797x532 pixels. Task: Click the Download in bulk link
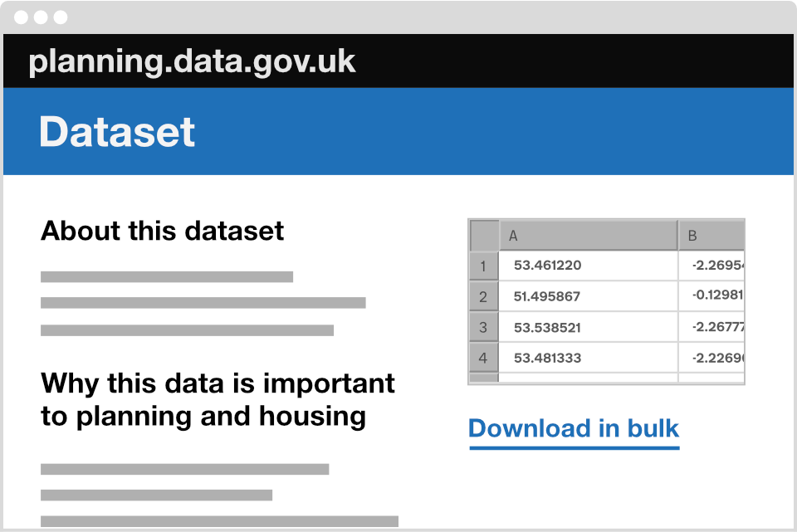pyautogui.click(x=574, y=429)
